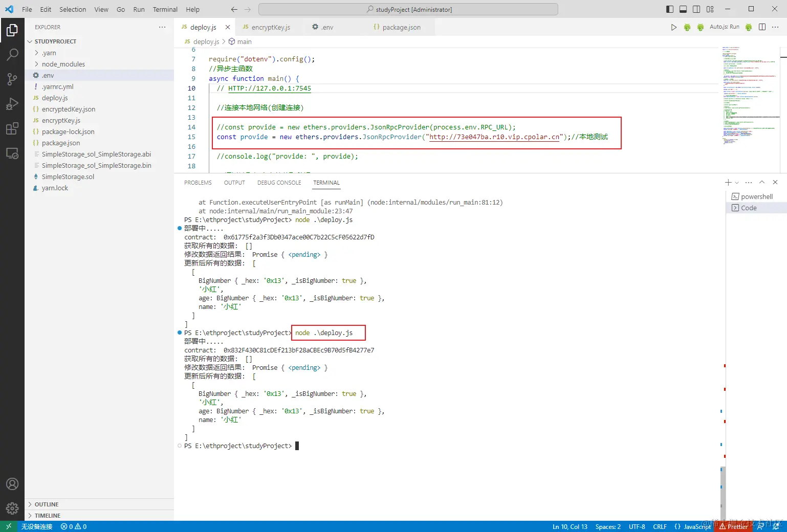Click the studyProject command center search field
The image size is (787, 532).
point(408,9)
